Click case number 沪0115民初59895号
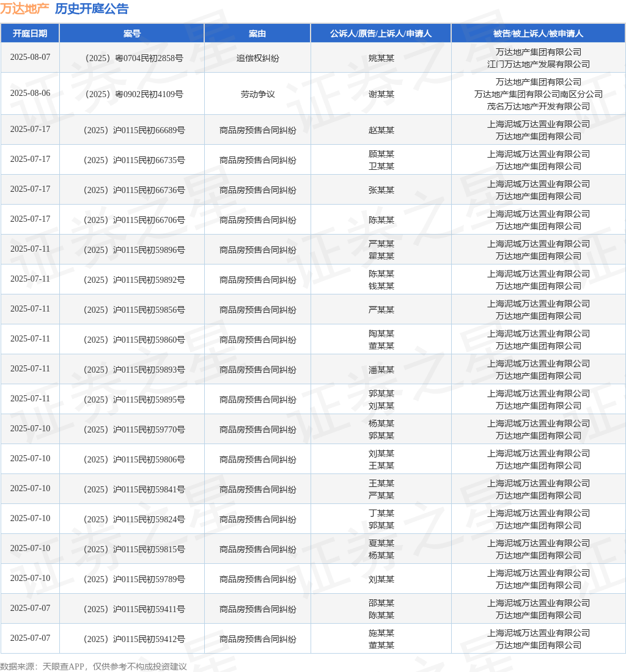626x672 pixels. 134,400
